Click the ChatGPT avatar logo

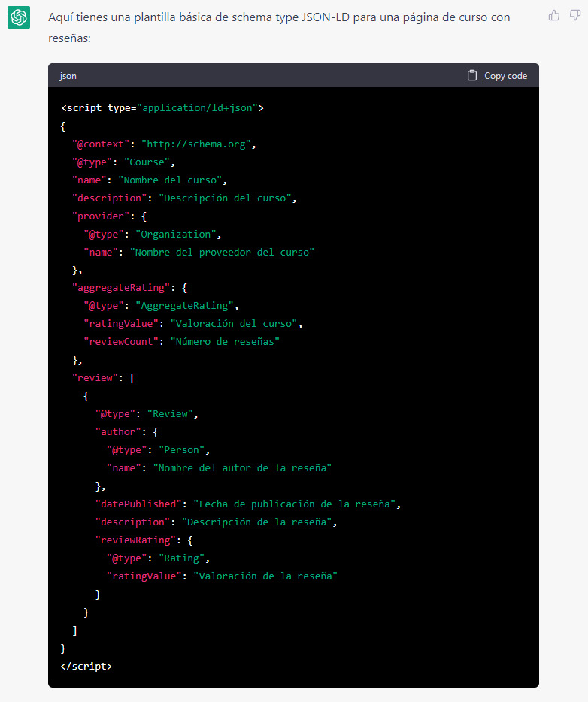tap(19, 17)
